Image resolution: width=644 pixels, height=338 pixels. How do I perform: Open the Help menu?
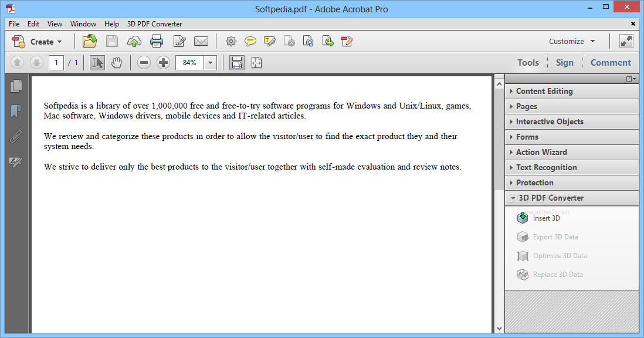111,24
